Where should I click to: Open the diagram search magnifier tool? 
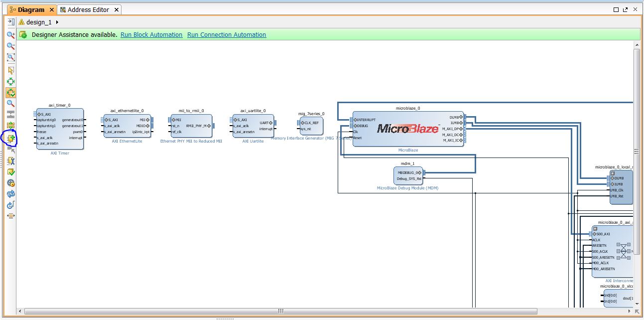[10, 104]
